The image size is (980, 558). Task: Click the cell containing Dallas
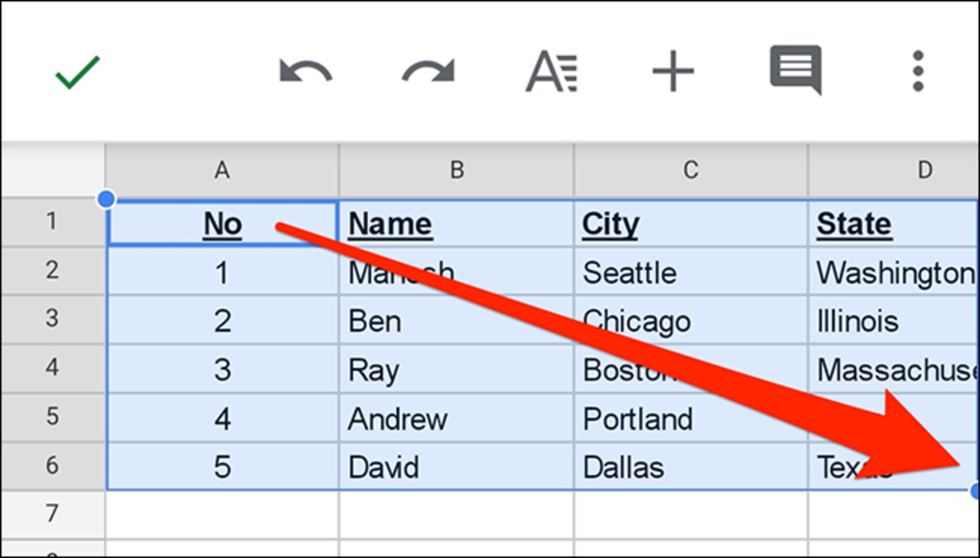[x=691, y=466]
